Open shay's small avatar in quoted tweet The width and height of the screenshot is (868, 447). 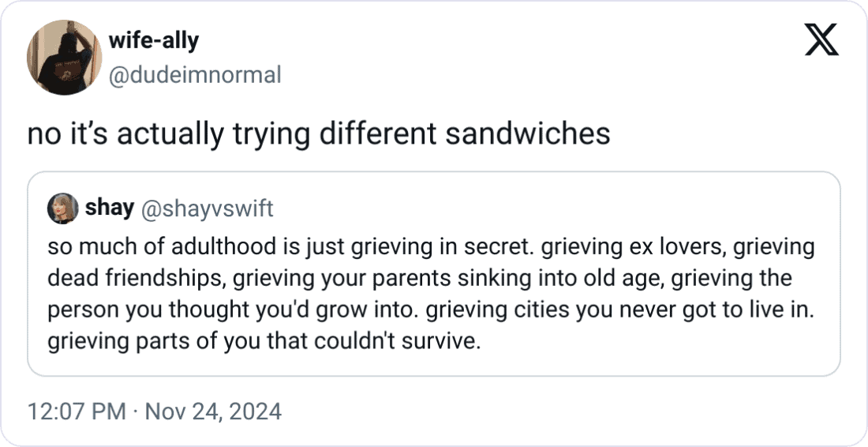(x=62, y=208)
